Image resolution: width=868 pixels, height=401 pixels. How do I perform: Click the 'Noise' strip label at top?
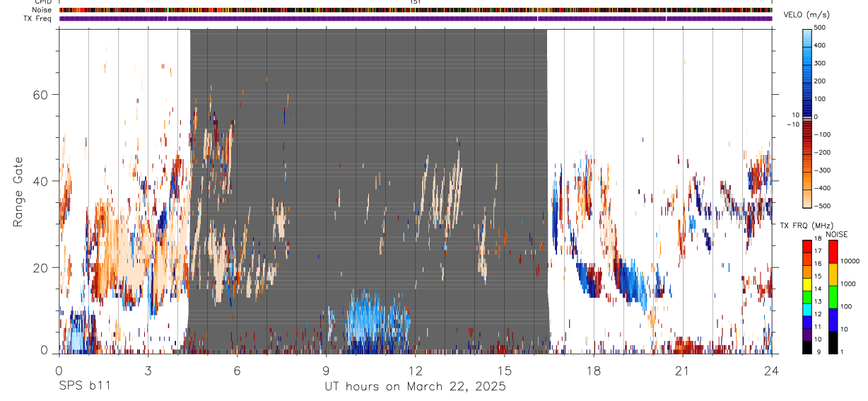(x=42, y=10)
